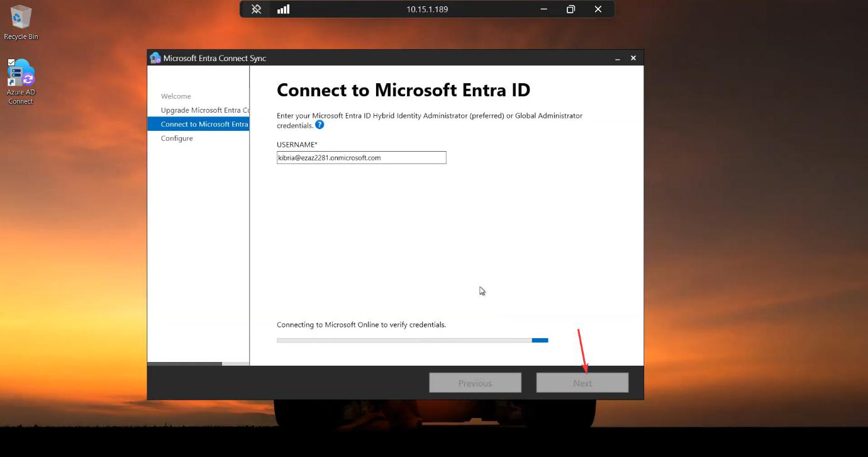This screenshot has height=457, width=868.
Task: Click the Next button
Action: 582,383
